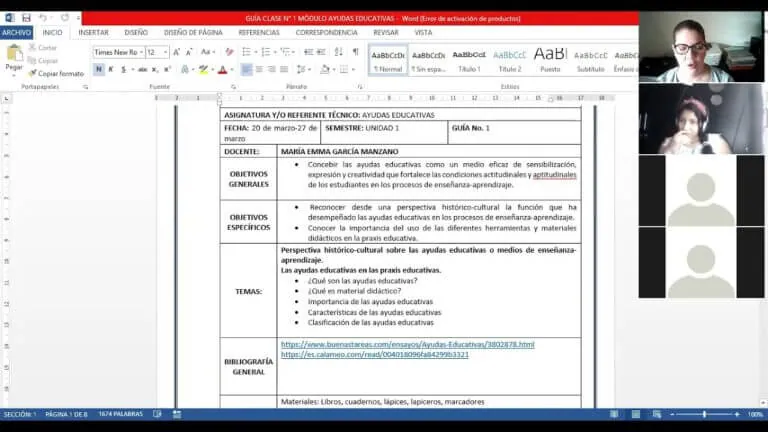The height and width of the screenshot is (432, 768).
Task: Apply superscript formatting
Action: tap(168, 70)
